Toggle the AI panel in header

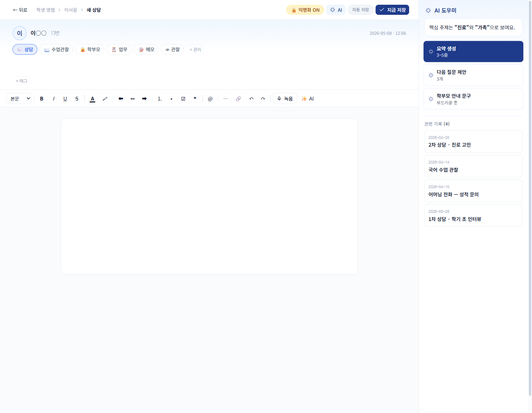336,10
